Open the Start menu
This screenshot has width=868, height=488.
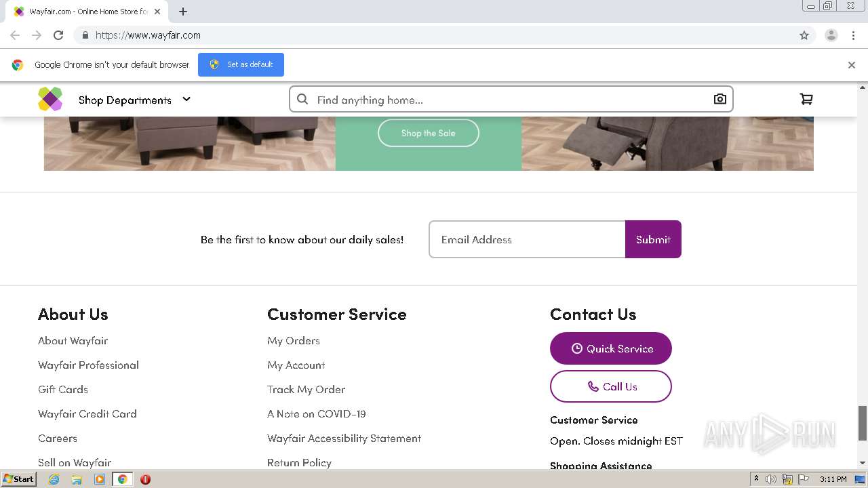click(x=18, y=479)
